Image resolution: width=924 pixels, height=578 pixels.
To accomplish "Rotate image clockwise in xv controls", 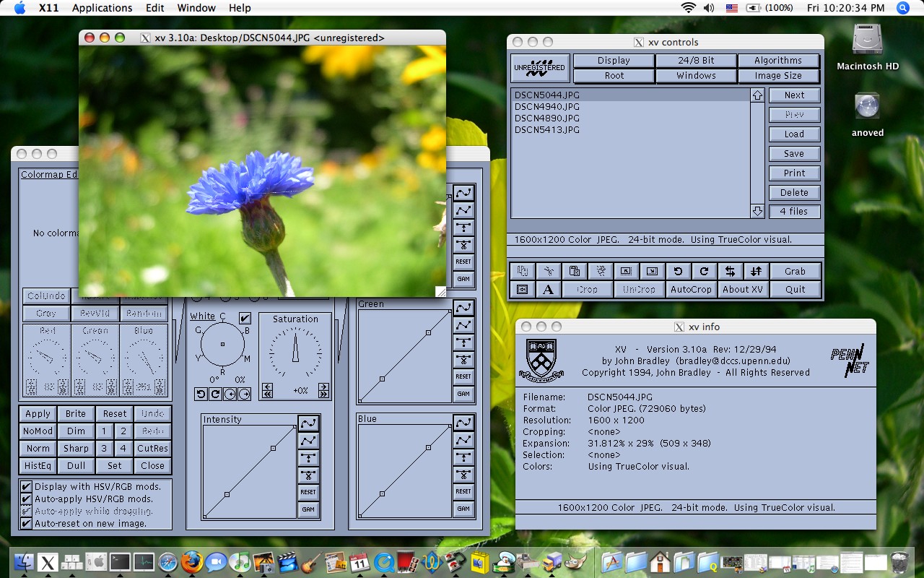I will coord(704,271).
